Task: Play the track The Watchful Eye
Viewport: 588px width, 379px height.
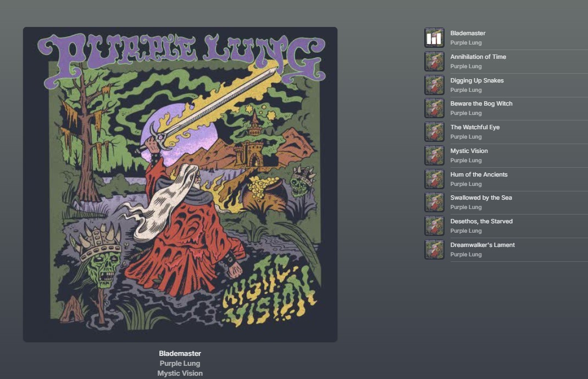Action: click(x=475, y=127)
